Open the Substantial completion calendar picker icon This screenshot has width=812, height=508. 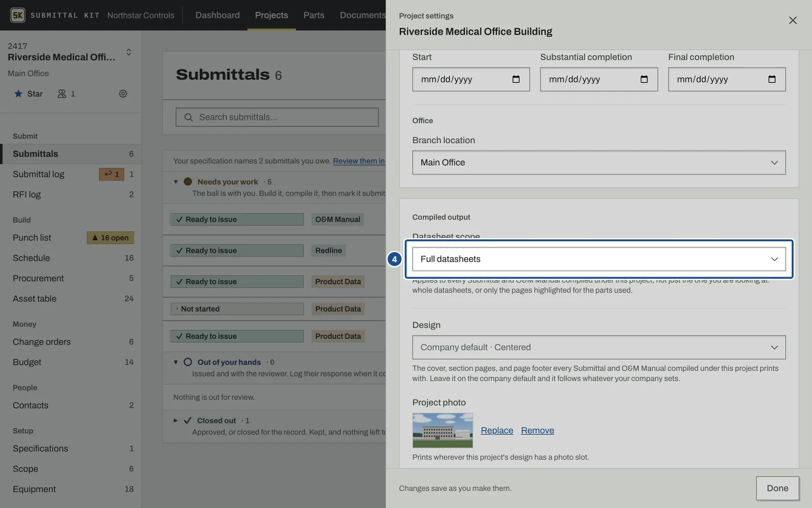click(x=644, y=79)
